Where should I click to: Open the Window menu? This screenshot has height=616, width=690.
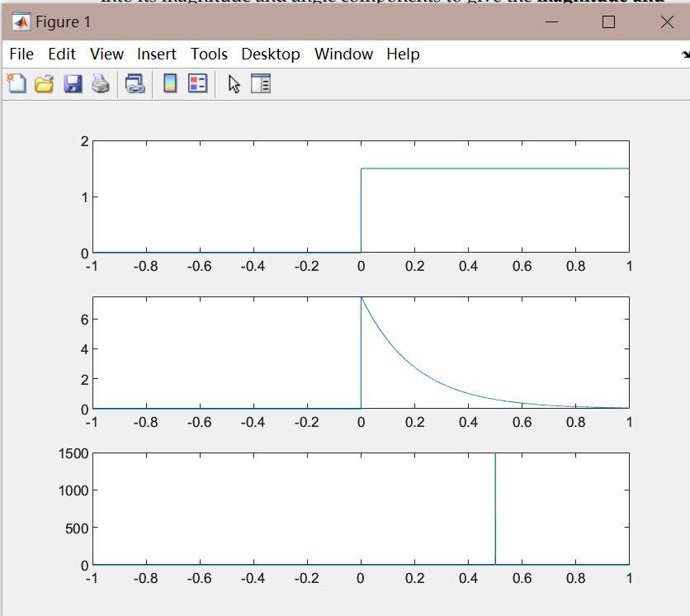tap(343, 54)
